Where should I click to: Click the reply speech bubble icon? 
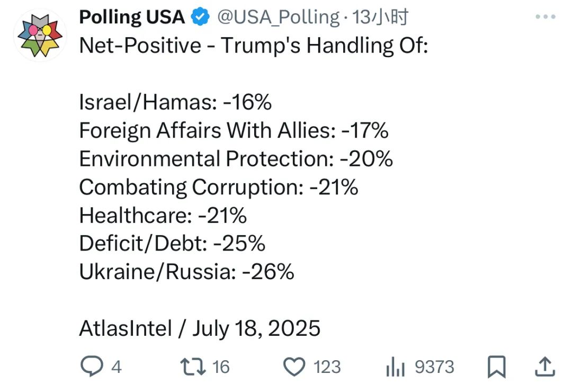(92, 367)
